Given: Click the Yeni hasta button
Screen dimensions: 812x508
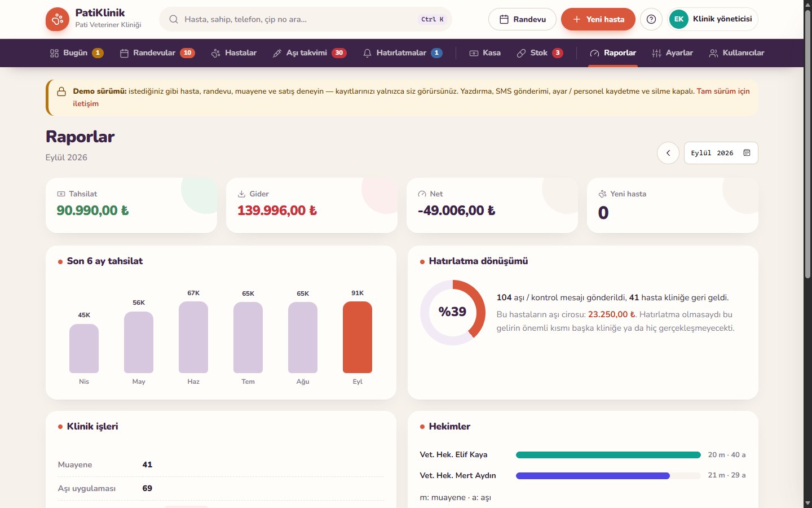Looking at the screenshot, I should point(598,19).
